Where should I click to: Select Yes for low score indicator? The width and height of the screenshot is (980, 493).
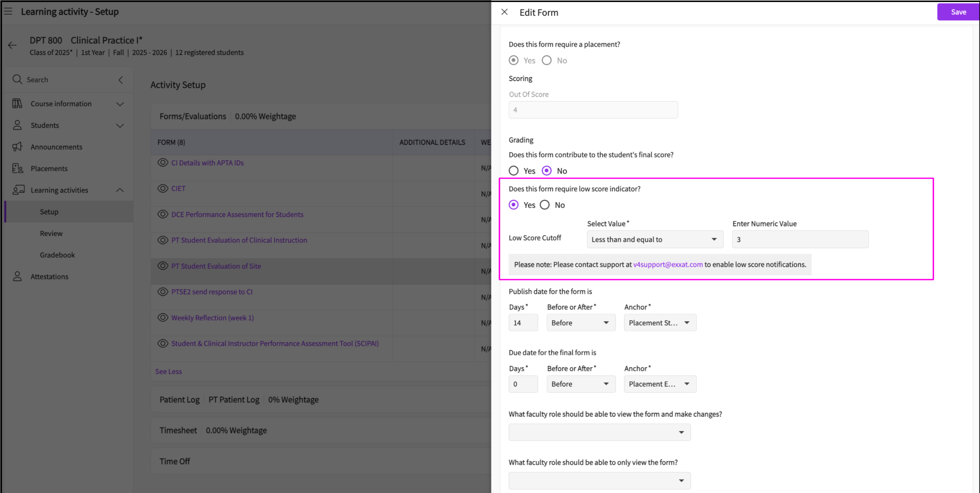(514, 205)
